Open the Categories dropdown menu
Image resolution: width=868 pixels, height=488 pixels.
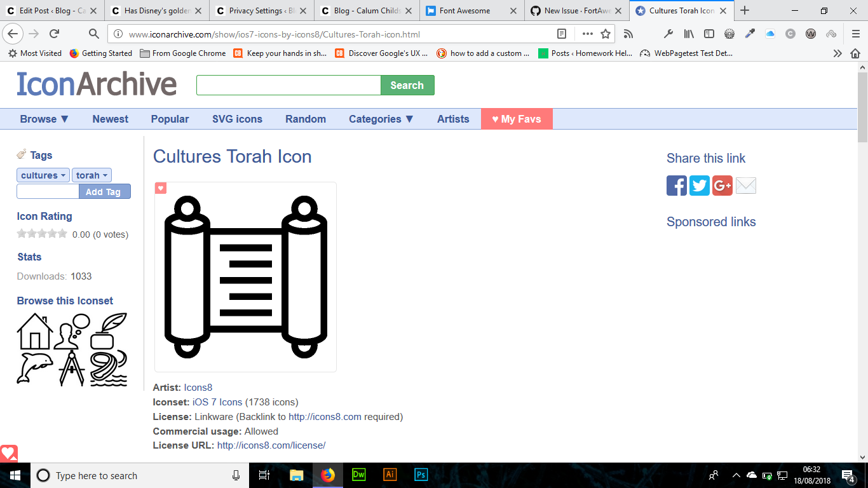(x=380, y=119)
